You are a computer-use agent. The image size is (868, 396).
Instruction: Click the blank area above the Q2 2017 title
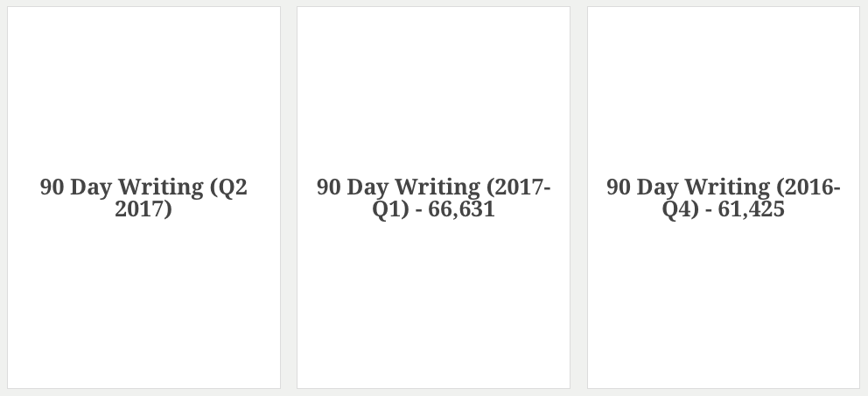point(143,91)
